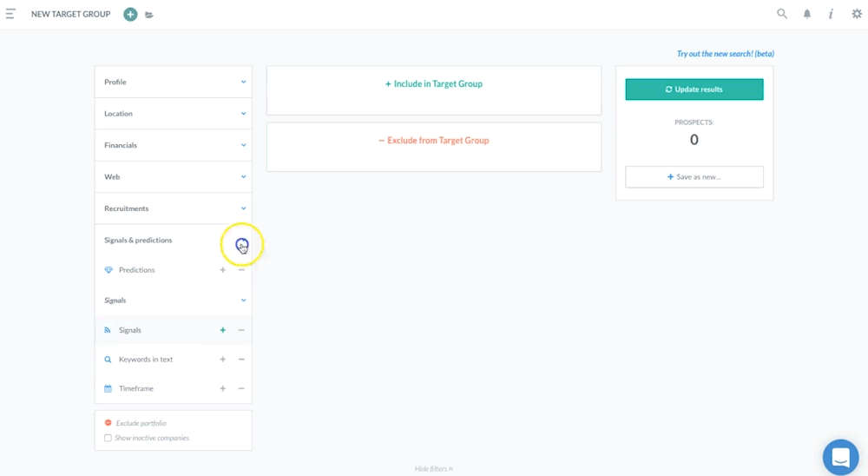
Task: Open saved target groups folder icon
Action: (x=149, y=15)
